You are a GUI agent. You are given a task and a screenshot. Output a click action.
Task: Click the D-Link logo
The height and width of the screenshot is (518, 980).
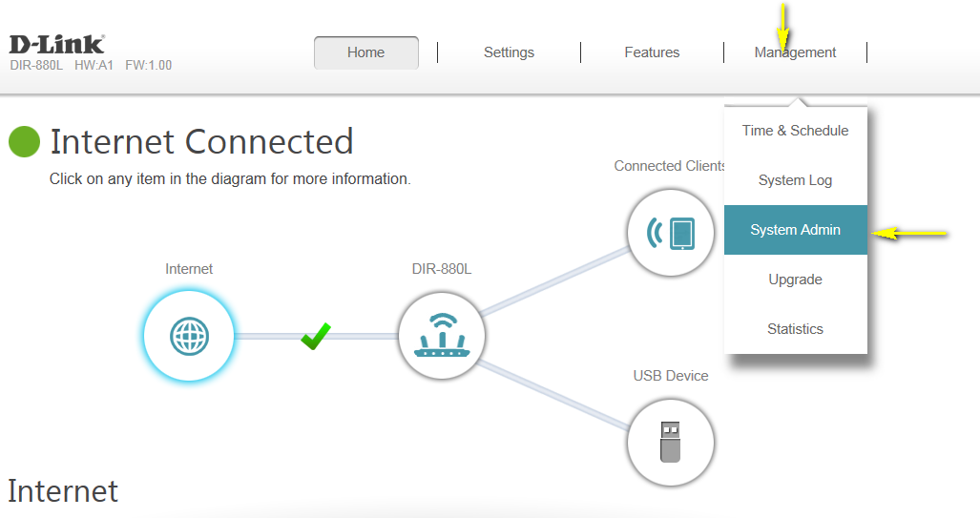pos(56,44)
